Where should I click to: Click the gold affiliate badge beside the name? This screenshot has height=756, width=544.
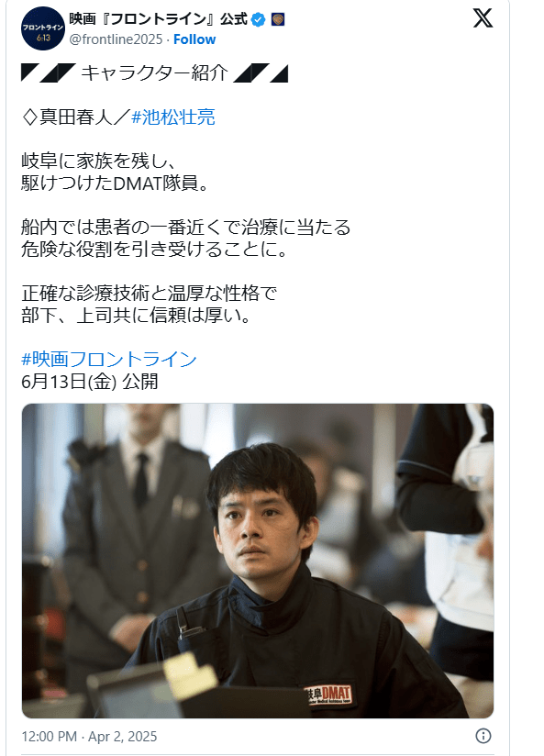[x=278, y=20]
